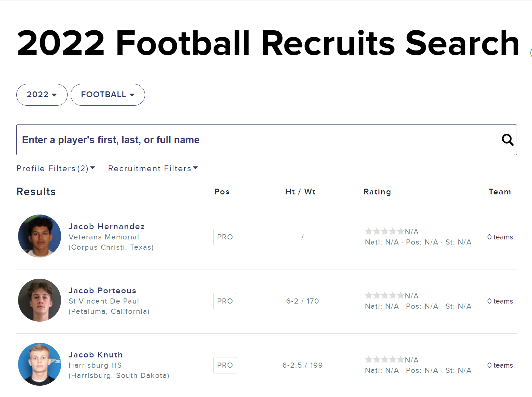Click Jacob Knuth's star rating icons
The width and height of the screenshot is (532, 397).
(385, 360)
